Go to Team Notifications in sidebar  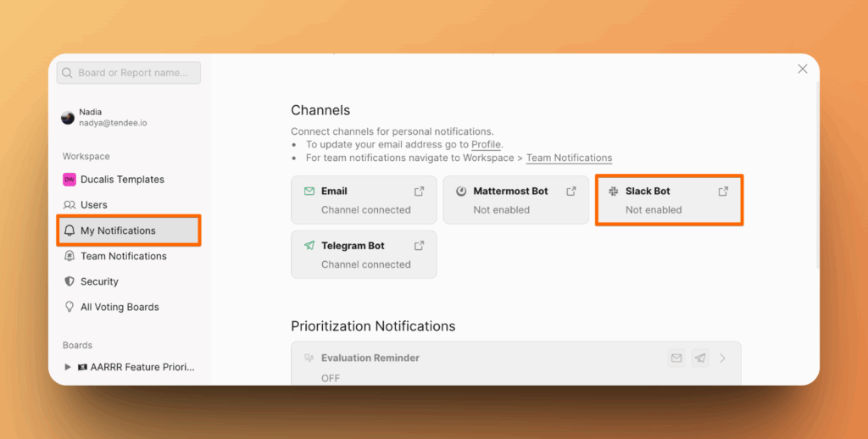tap(123, 256)
